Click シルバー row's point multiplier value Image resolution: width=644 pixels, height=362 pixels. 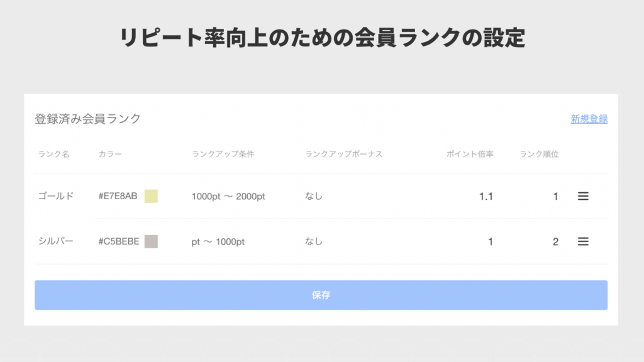tap(490, 241)
